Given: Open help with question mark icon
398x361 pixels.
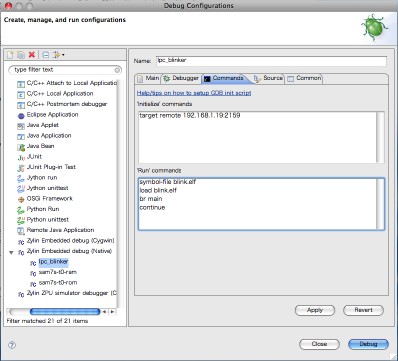Looking at the screenshot, I should (x=12, y=345).
